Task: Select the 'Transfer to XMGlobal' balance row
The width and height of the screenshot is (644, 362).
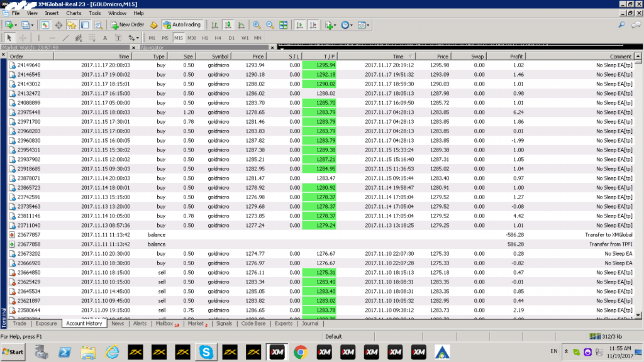Action: pyautogui.click(x=321, y=235)
